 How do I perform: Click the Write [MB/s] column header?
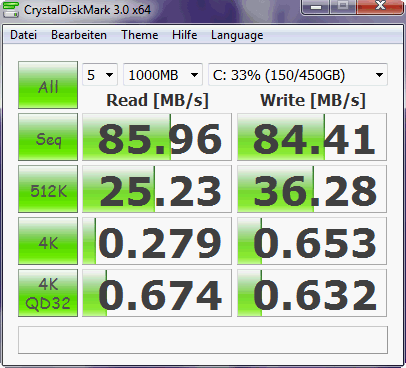313,100
